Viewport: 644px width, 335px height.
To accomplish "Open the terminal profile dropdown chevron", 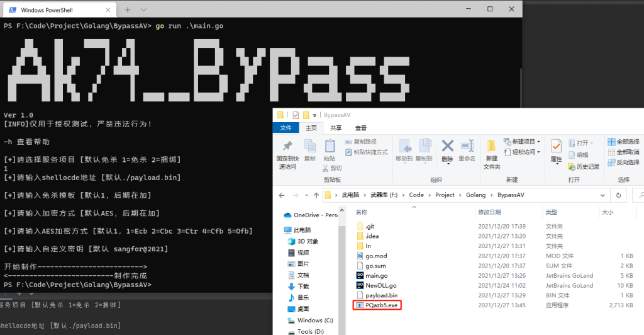I will (143, 10).
